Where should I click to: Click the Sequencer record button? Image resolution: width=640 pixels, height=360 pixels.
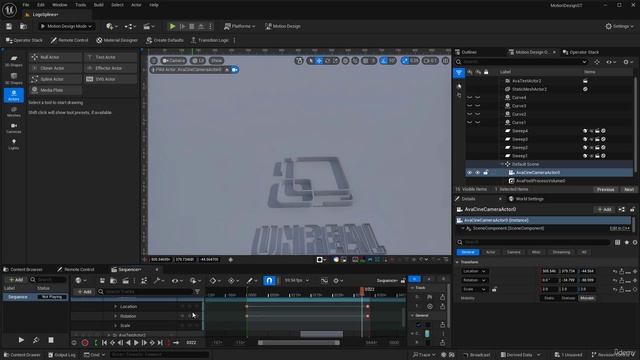85,343
